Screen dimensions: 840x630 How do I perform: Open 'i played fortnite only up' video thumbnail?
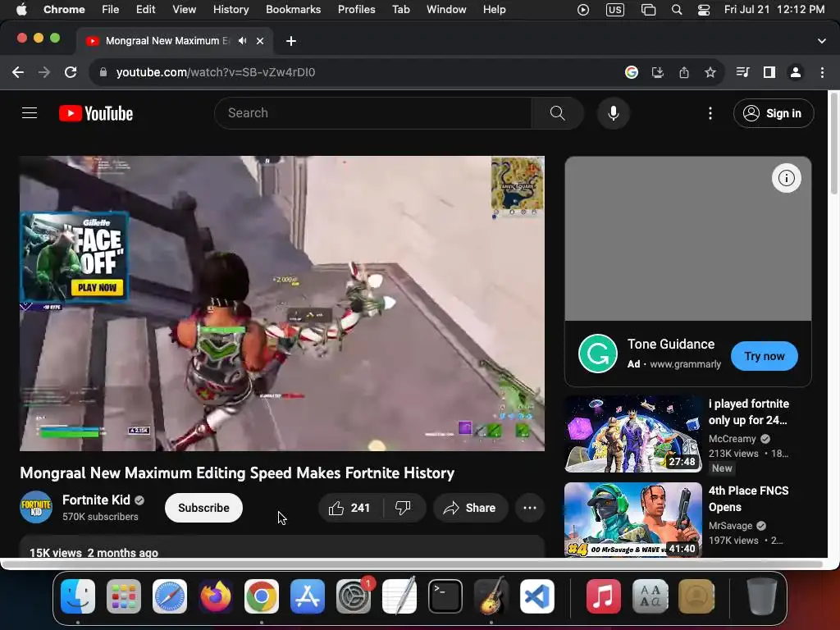pos(633,434)
